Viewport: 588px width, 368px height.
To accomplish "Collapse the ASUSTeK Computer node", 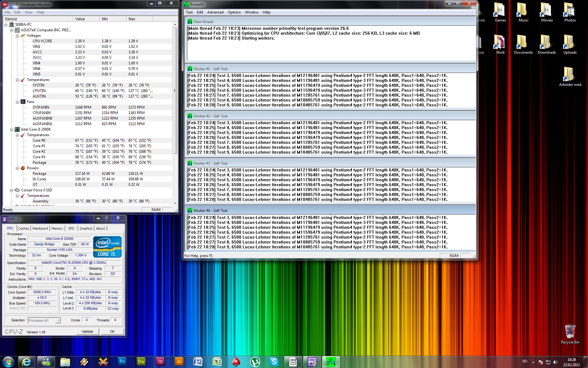I will (12, 30).
